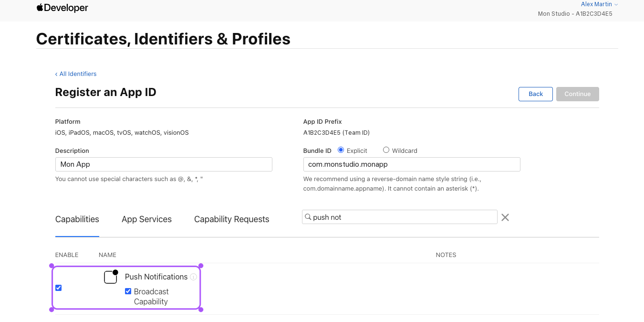
Task: Click the NAME column header
Action: point(107,255)
